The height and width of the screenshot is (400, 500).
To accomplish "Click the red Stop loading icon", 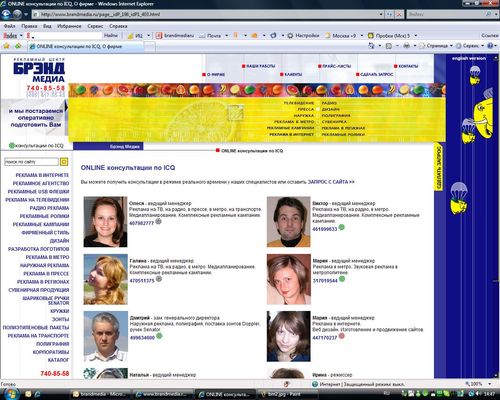I will click(399, 14).
